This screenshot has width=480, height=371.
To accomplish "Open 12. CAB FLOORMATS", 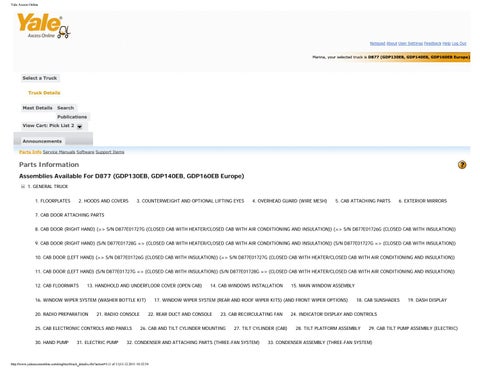I will [57, 286].
